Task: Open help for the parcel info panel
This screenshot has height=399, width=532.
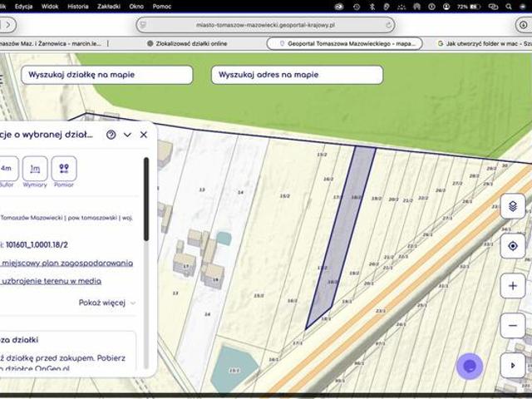Action: pyautogui.click(x=111, y=135)
